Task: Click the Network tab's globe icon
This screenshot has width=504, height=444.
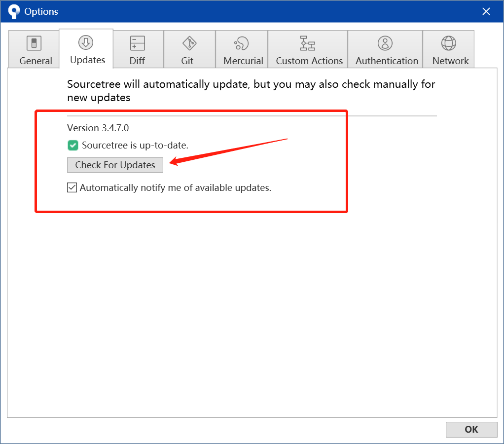Action: click(x=449, y=43)
